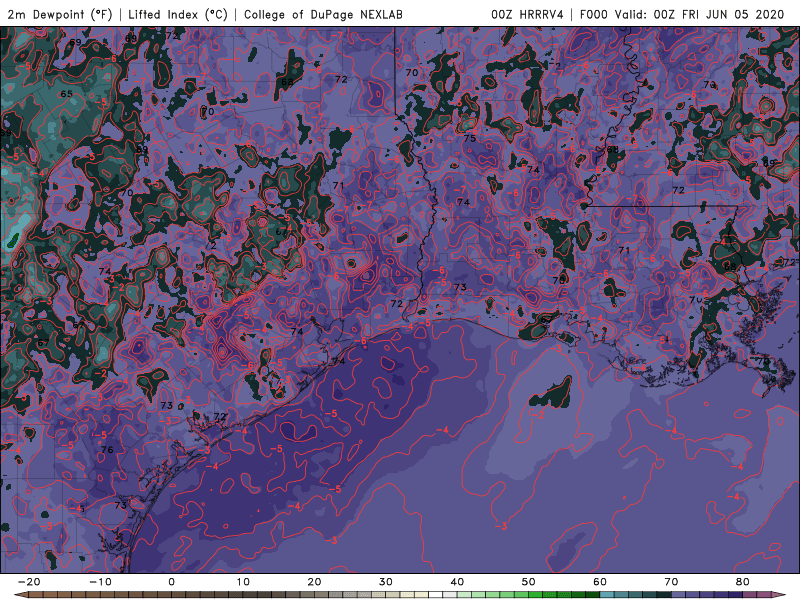Click the "FRI JUN 05 2020" valid date
The image size is (800, 600).
[x=732, y=14]
